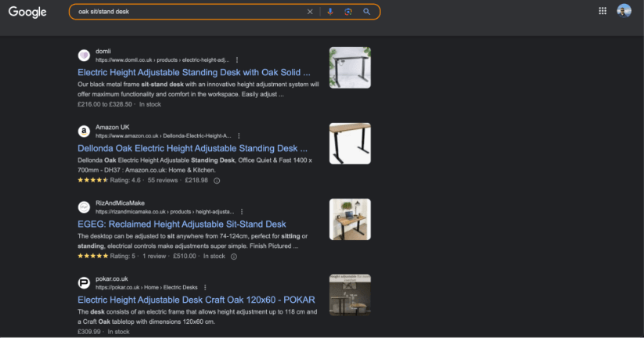Open more options menu for domli result
Screen dimensions: 644x338
point(237,60)
